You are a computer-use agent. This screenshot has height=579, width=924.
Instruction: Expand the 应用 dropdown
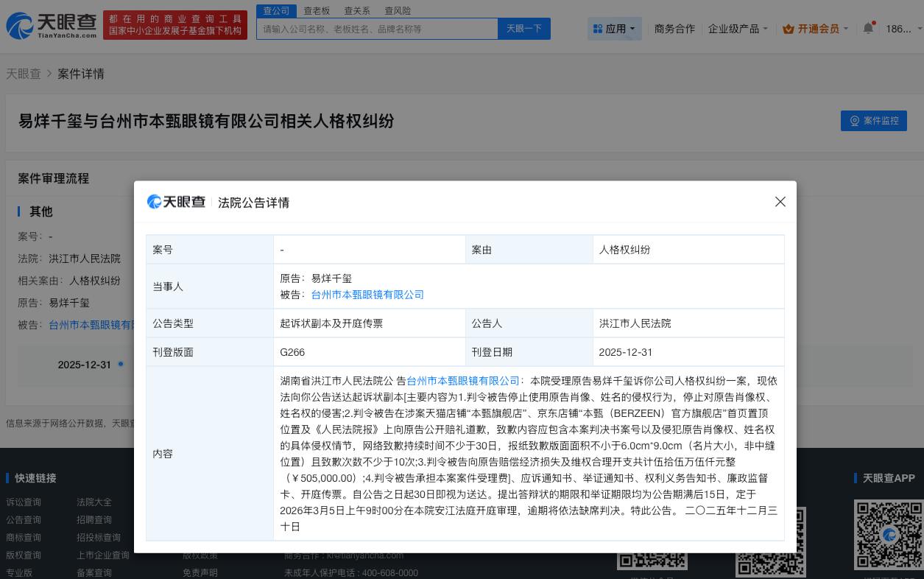(x=616, y=29)
